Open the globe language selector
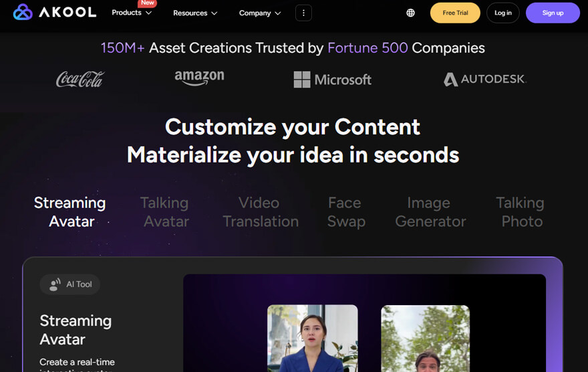588x372 pixels. [x=410, y=13]
